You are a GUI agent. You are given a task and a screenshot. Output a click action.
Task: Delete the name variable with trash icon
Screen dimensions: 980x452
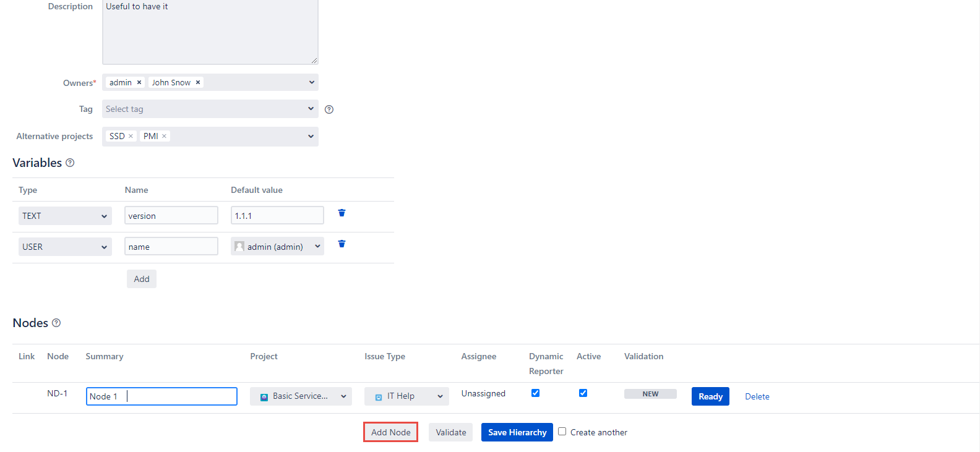[342, 244]
